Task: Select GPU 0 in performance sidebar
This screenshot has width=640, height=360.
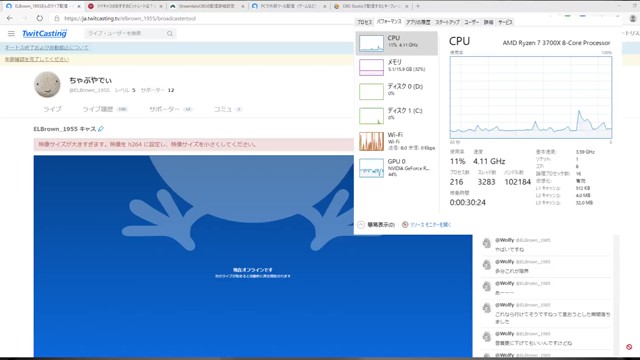Action: (396, 167)
